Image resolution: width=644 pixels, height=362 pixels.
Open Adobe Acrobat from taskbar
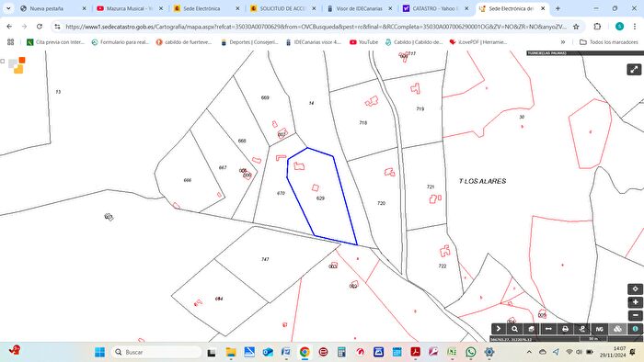(x=415, y=352)
